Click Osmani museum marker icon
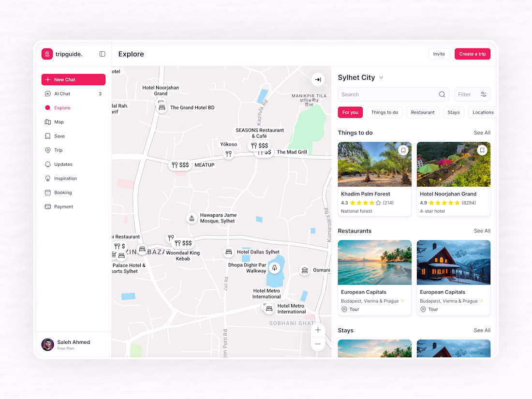This screenshot has width=532, height=399. [305, 270]
